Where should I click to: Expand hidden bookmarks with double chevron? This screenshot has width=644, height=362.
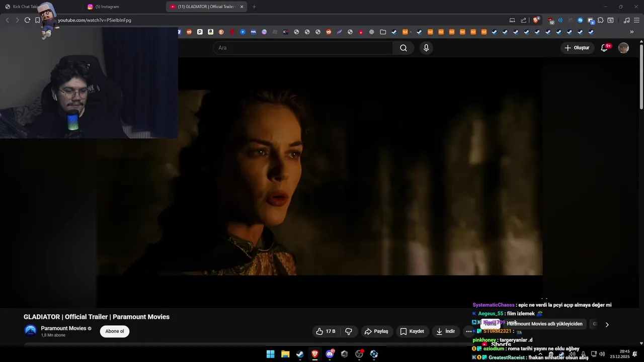click(632, 32)
